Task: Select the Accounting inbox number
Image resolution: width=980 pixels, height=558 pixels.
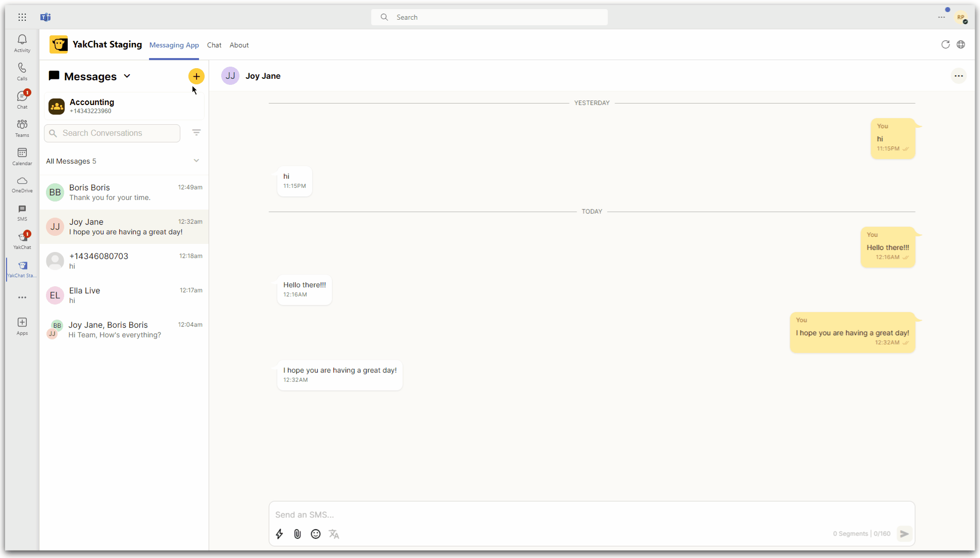Action: pos(124,106)
